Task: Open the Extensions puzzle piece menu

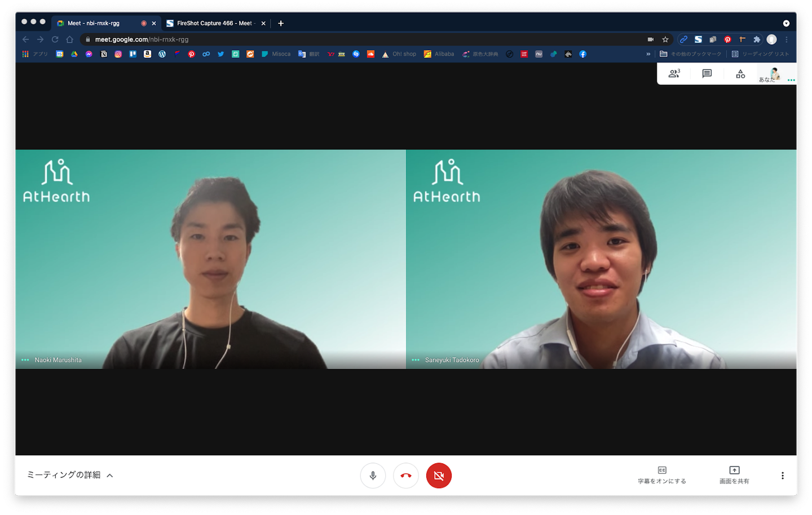Action: (757, 39)
